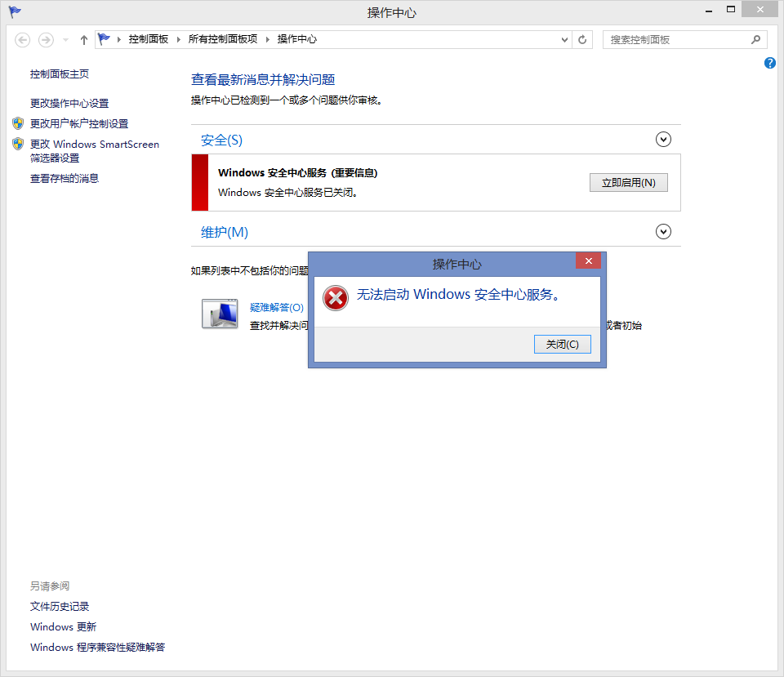Click the red error icon in the dialog
Image resolution: width=784 pixels, height=677 pixels.
[x=335, y=298]
